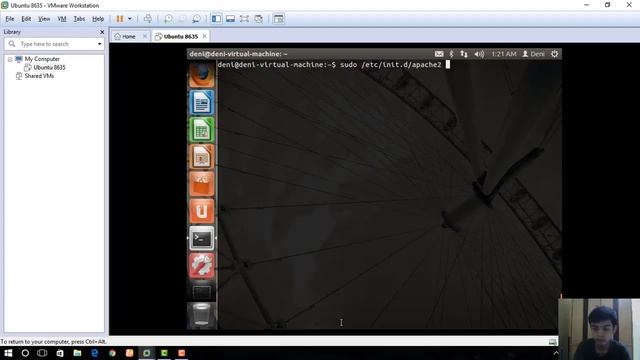Click the 1:21 AM clock
The image size is (640, 360).
tap(504, 54)
